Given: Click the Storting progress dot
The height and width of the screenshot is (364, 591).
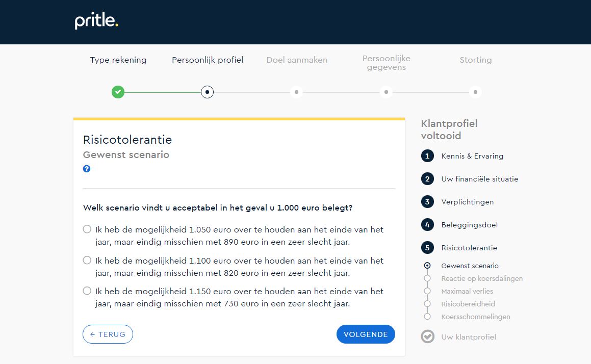Looking at the screenshot, I should pyautogui.click(x=475, y=92).
